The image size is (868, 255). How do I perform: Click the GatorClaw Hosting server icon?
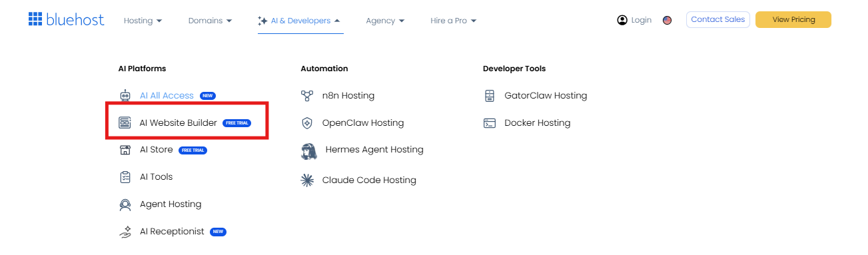pos(490,95)
